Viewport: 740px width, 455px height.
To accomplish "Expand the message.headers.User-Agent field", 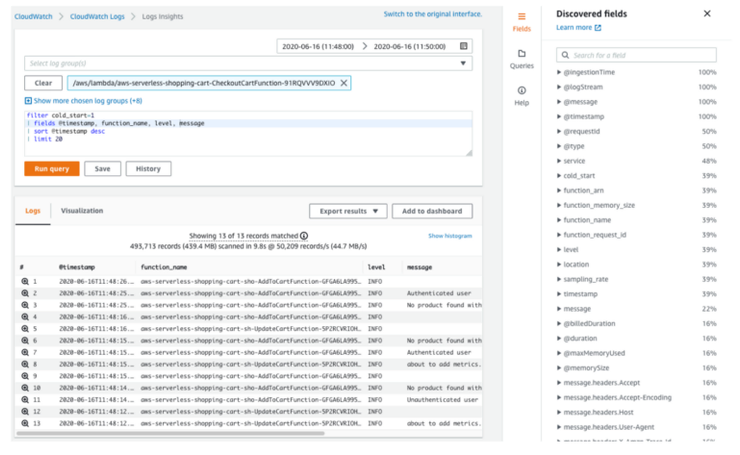I will click(559, 427).
